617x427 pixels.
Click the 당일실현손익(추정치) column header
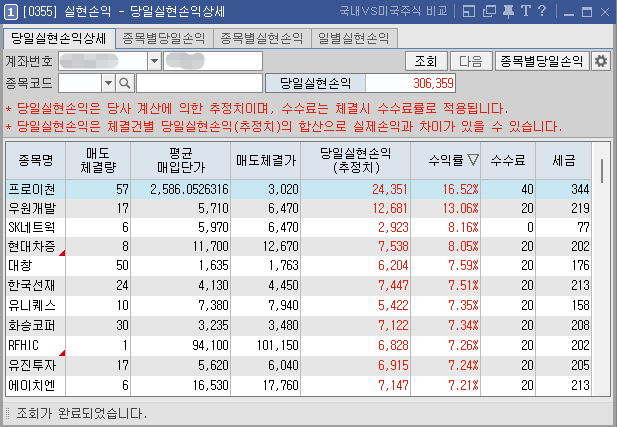[x=356, y=160]
